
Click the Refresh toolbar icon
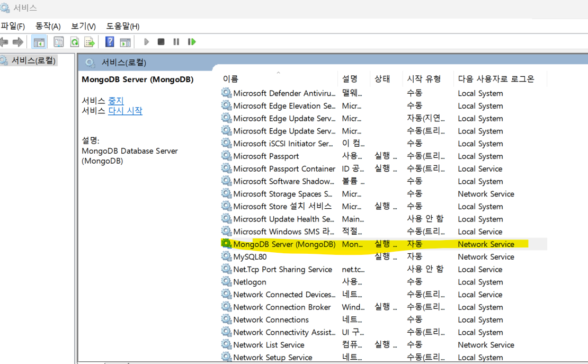click(x=75, y=42)
